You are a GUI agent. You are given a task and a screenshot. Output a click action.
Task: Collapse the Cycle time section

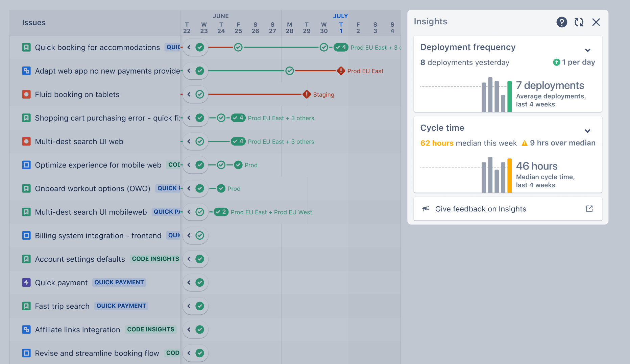(588, 131)
